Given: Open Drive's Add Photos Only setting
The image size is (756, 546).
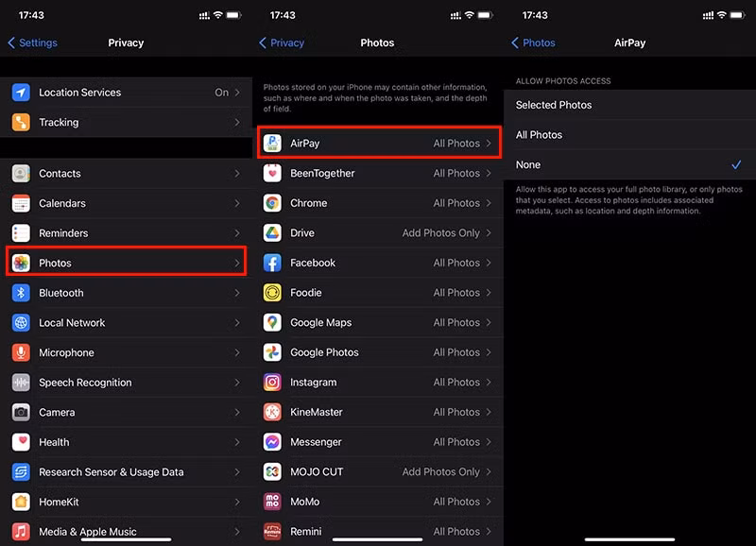Looking at the screenshot, I should point(446,233).
